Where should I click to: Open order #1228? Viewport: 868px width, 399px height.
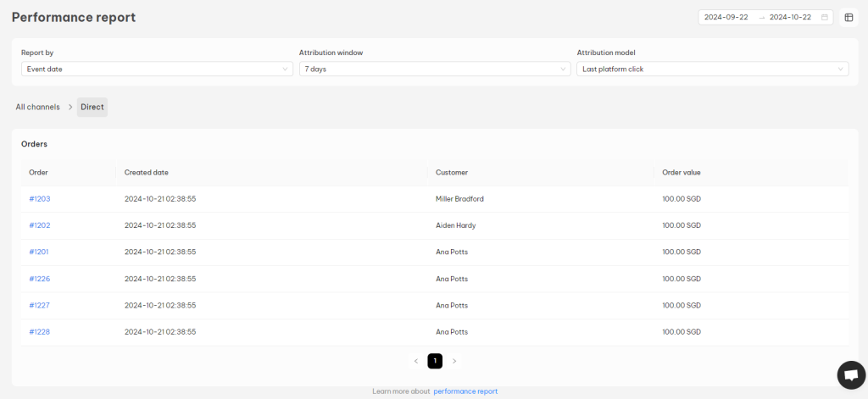coord(40,332)
